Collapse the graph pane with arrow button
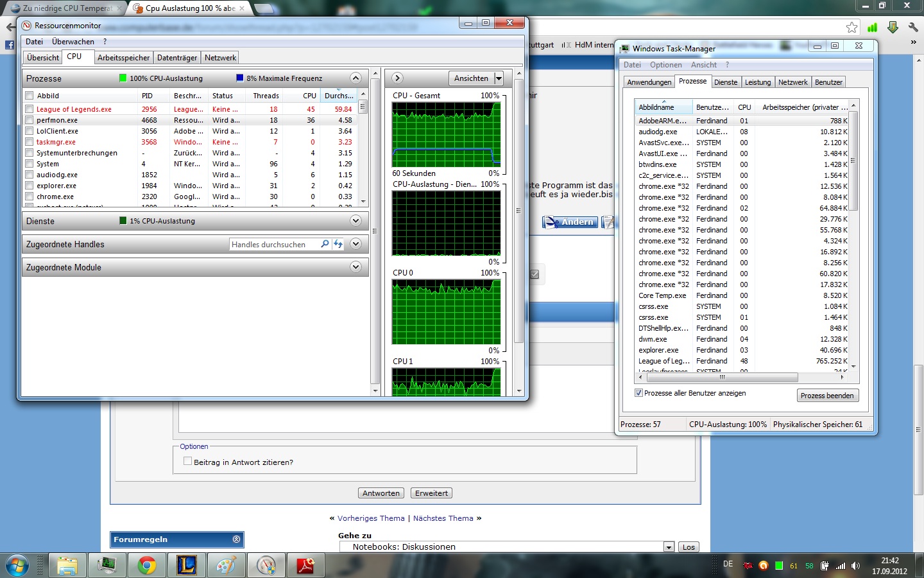924x578 pixels. [397, 78]
